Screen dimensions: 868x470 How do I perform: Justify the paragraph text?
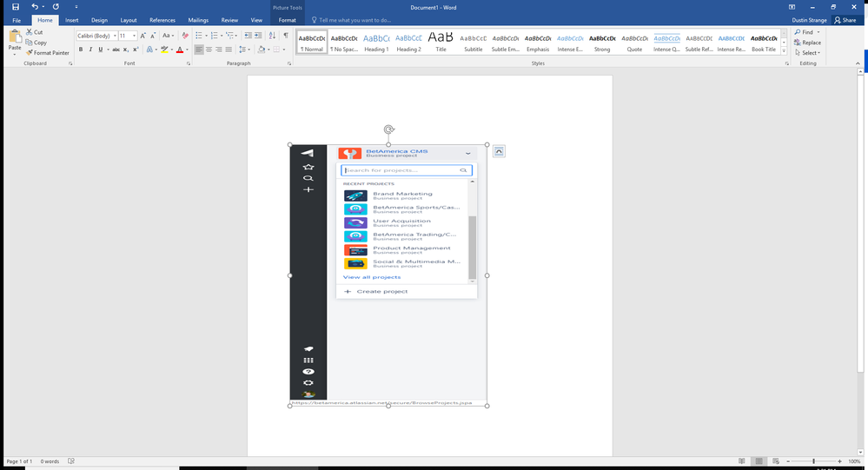pos(229,50)
